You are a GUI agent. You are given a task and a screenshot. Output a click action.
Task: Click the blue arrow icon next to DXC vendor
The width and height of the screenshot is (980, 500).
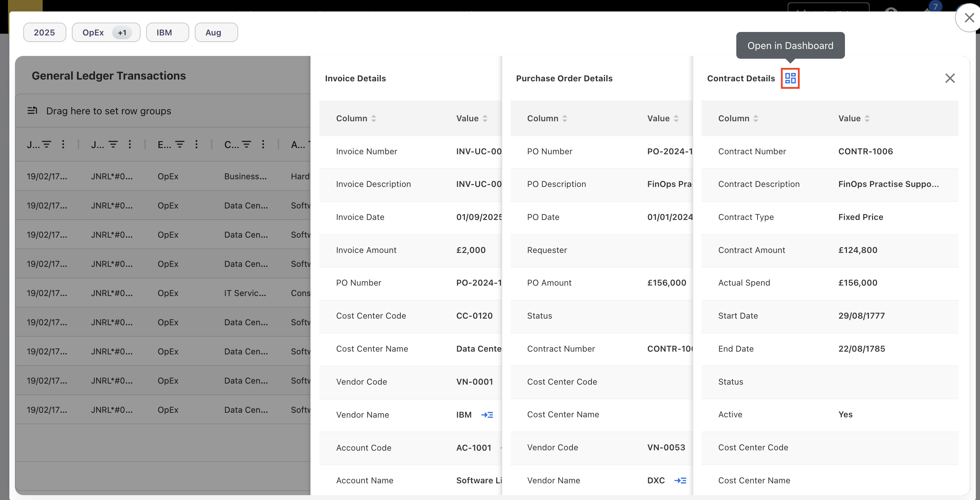pyautogui.click(x=681, y=481)
